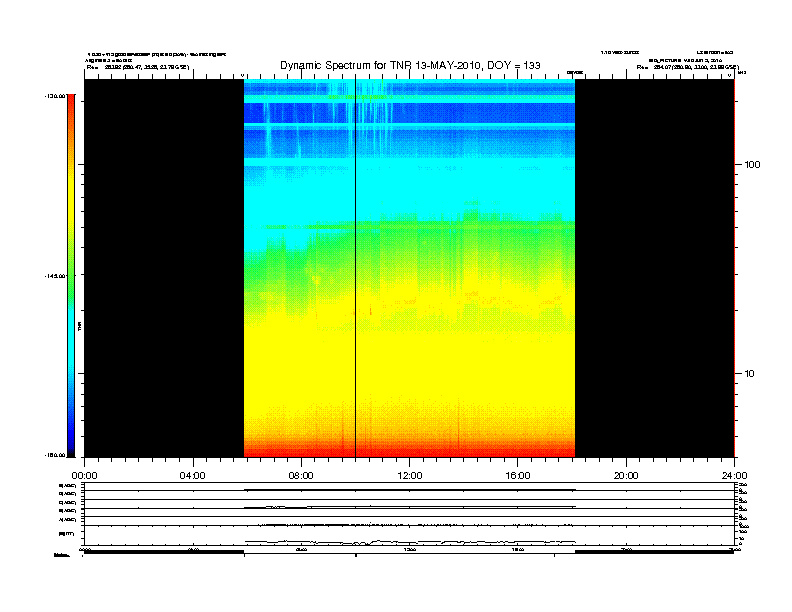The width and height of the screenshot is (792, 612).
Task: Click the 12:00 time axis label
Action: coord(410,476)
